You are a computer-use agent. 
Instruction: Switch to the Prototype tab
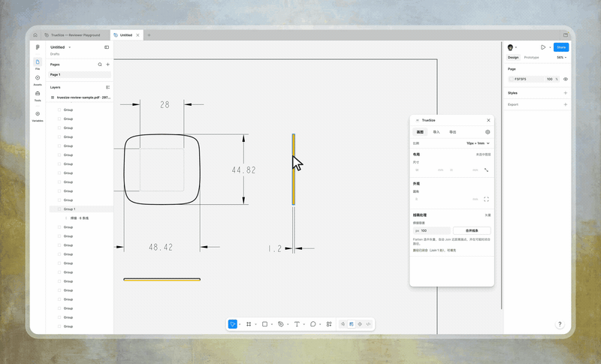point(531,57)
